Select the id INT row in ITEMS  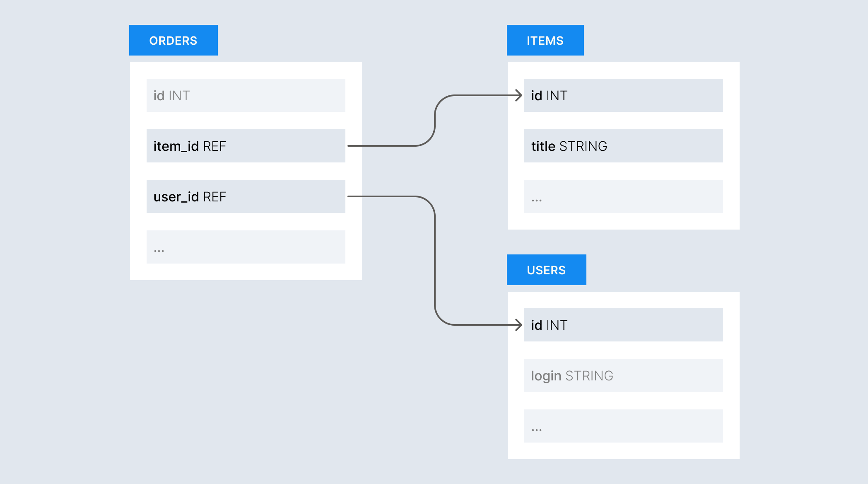pyautogui.click(x=623, y=95)
